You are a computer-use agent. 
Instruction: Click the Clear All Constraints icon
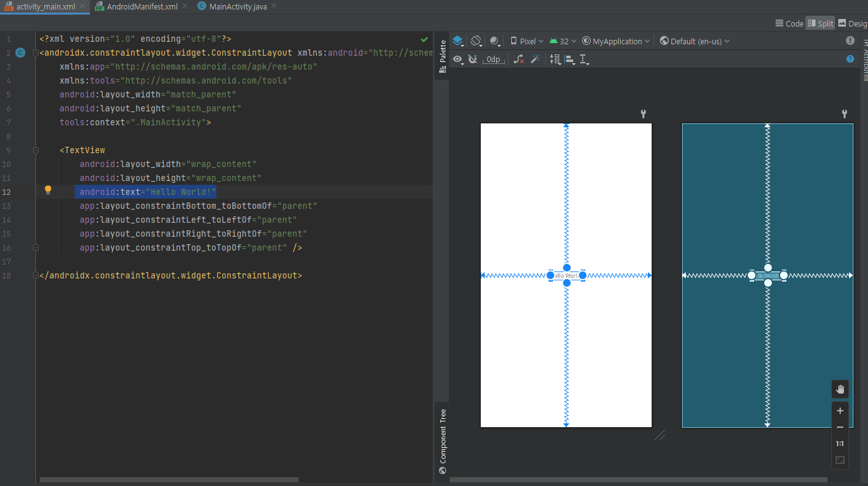(x=519, y=59)
